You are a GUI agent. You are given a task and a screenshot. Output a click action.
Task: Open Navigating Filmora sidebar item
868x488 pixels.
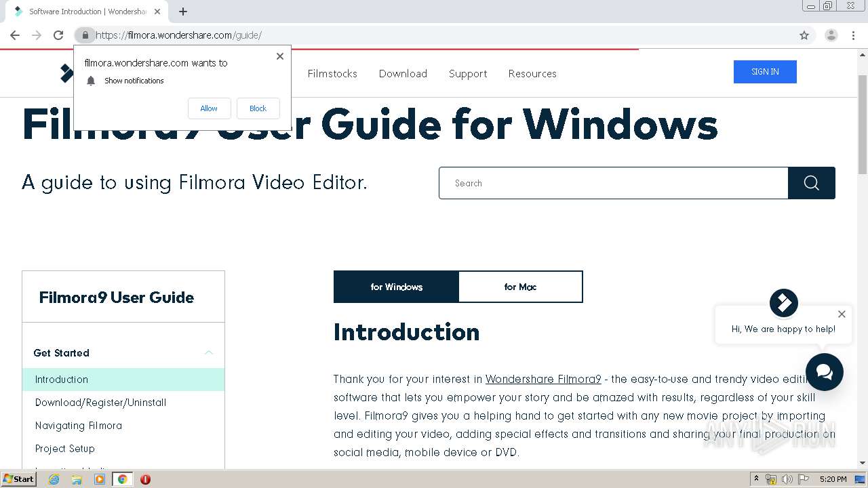[79, 426]
